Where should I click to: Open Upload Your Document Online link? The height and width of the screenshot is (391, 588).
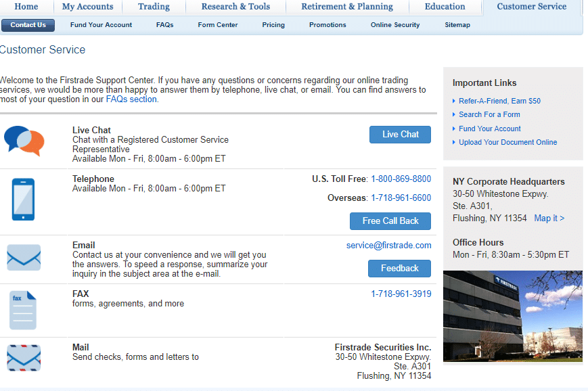coord(507,143)
